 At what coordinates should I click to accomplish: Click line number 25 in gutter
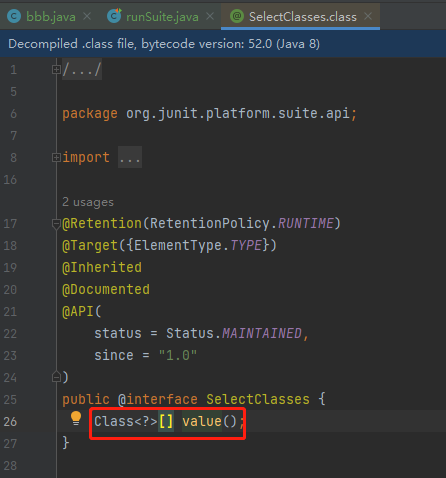click(x=10, y=399)
